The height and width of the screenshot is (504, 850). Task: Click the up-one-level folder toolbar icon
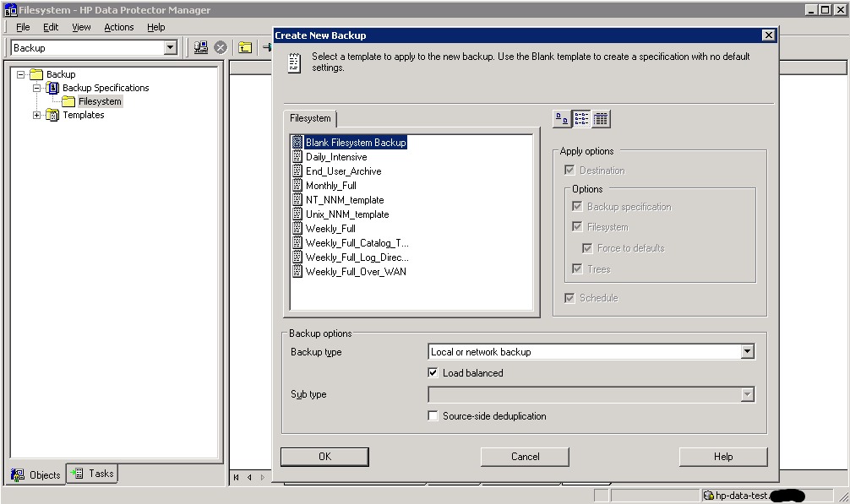click(x=245, y=47)
